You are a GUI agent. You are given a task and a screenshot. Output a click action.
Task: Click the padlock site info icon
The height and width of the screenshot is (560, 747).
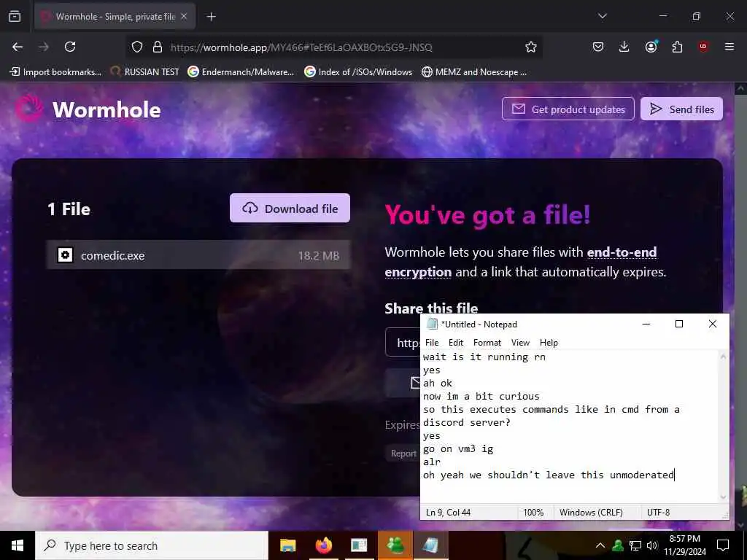click(158, 47)
